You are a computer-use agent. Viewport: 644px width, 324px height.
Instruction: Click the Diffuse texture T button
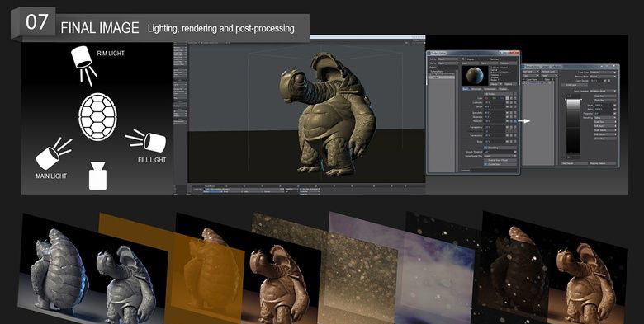[x=515, y=106]
